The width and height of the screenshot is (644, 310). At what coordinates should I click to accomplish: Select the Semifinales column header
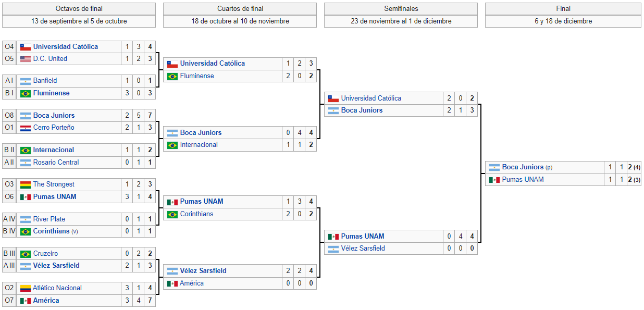pyautogui.click(x=401, y=9)
